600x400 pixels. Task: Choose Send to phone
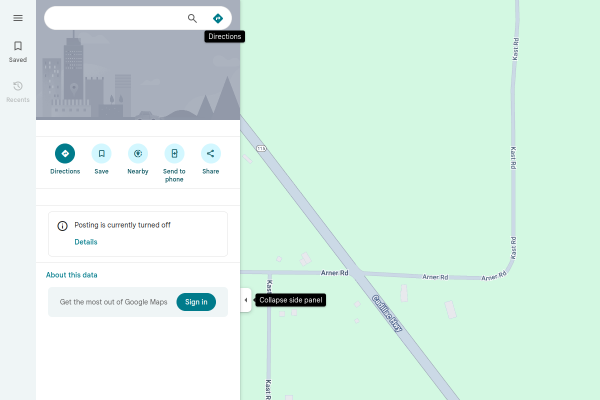(x=174, y=153)
